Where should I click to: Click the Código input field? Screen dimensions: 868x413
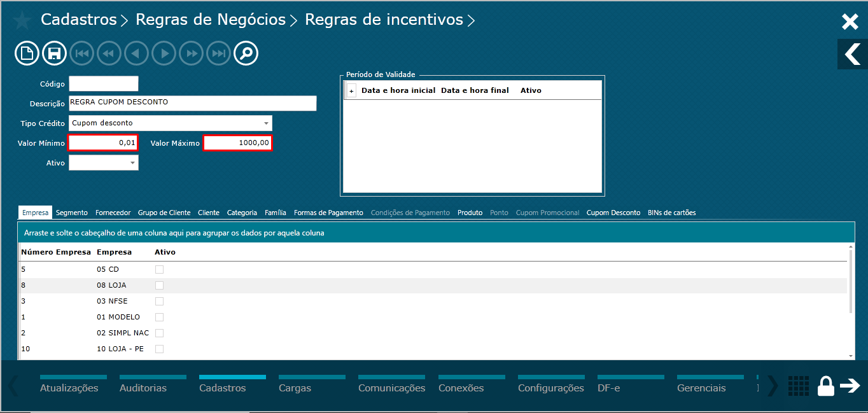[x=104, y=83]
